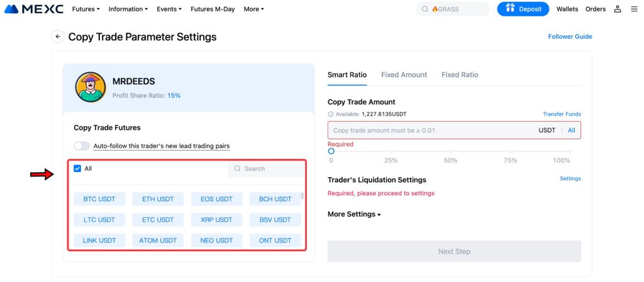This screenshot has height=282, width=644.
Task: Click Transfer Funds link
Action: 562,114
